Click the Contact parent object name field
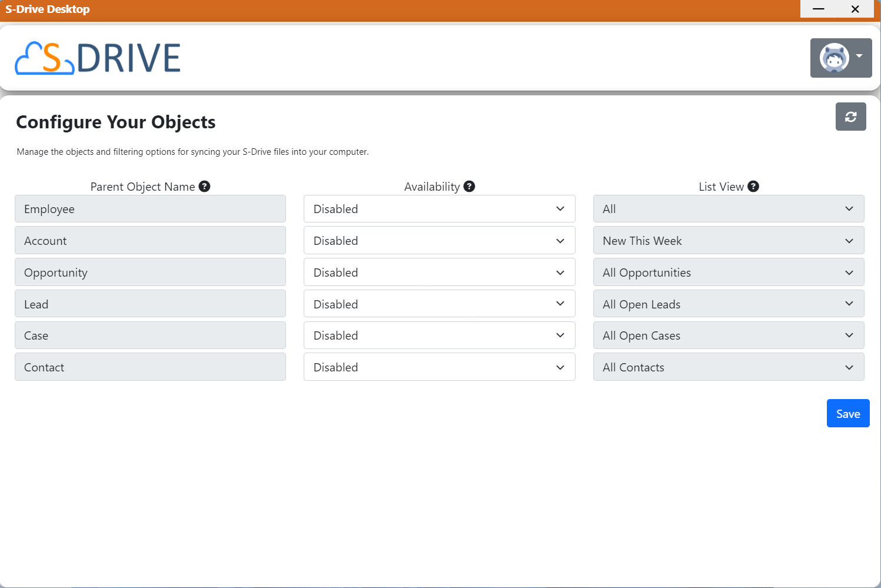The width and height of the screenshot is (881, 588). click(x=150, y=367)
